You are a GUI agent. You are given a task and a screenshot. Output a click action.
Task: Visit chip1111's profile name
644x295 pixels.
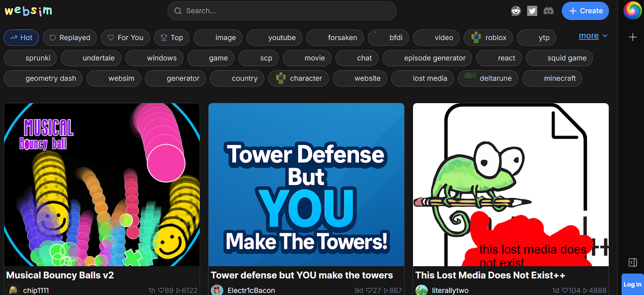coord(36,291)
